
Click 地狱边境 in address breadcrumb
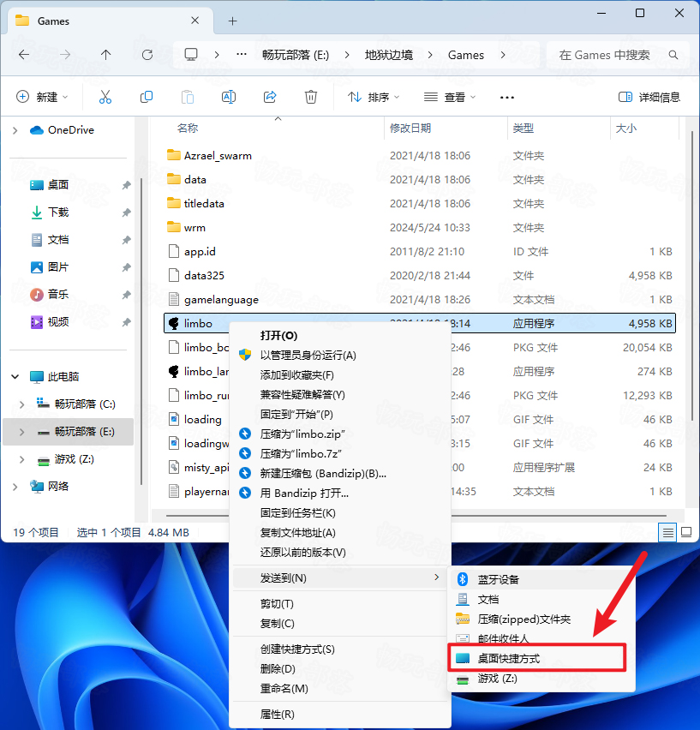[389, 55]
